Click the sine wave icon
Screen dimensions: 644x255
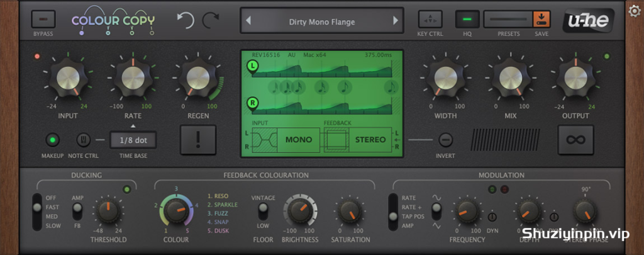pyautogui.click(x=436, y=198)
